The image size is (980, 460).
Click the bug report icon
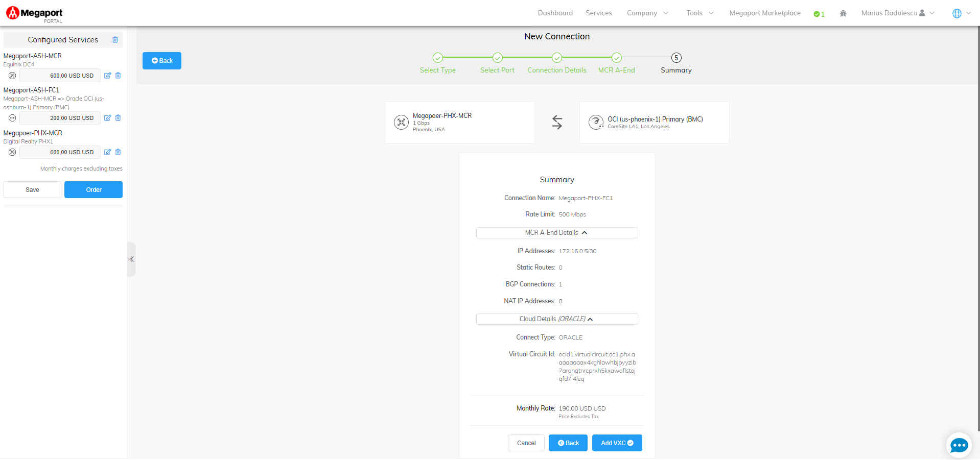coord(843,14)
